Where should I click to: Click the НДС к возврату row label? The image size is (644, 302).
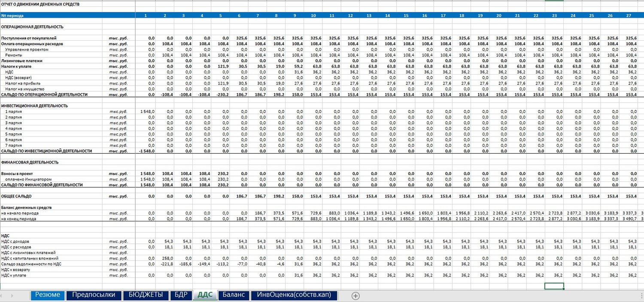pos(16,270)
